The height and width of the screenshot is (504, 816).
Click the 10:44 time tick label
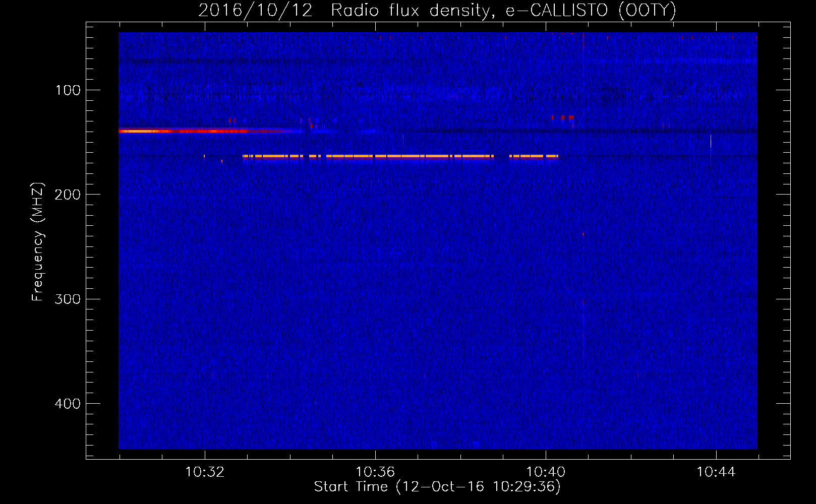[x=716, y=472]
